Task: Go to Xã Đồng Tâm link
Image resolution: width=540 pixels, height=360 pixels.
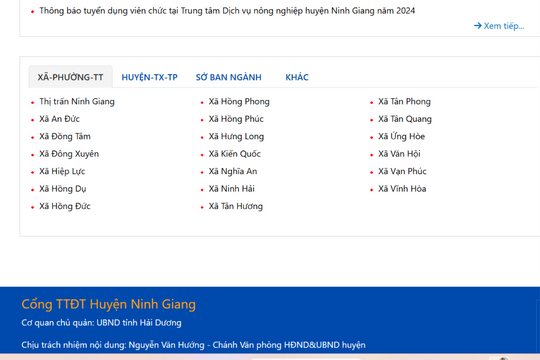Action: coord(65,136)
